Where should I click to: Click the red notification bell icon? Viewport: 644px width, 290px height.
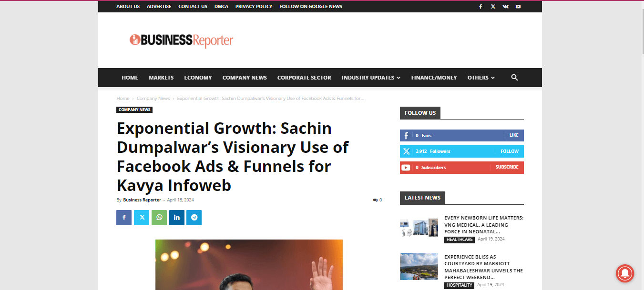(625, 273)
